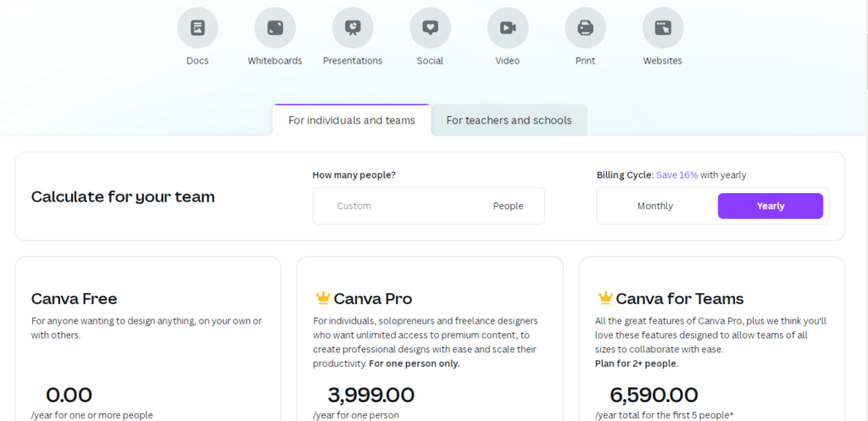
Task: Choose the Social heart icon
Action: tap(430, 28)
